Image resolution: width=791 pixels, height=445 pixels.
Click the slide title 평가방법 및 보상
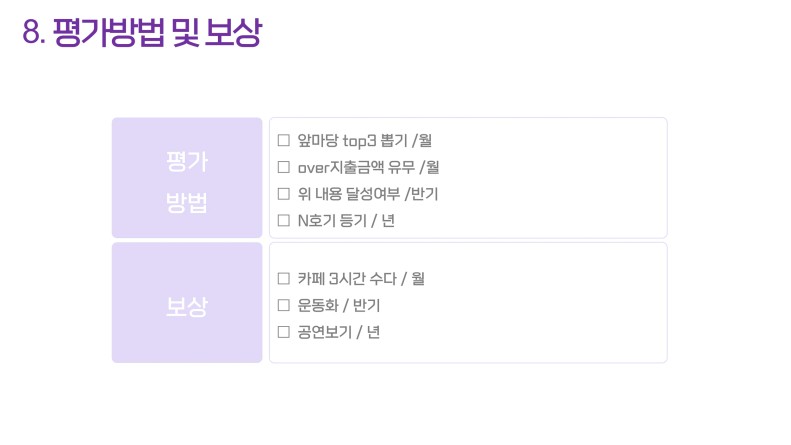point(157,32)
